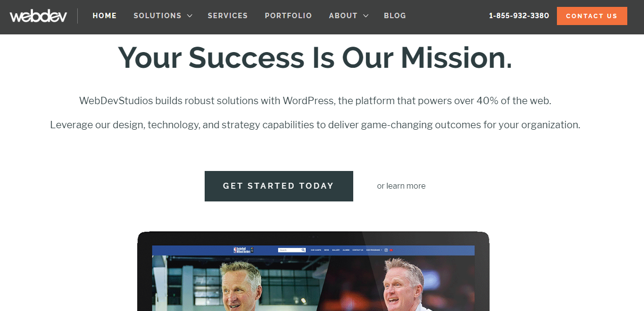The image size is (644, 311).
Task: Go to the Services page
Action: coord(228,16)
